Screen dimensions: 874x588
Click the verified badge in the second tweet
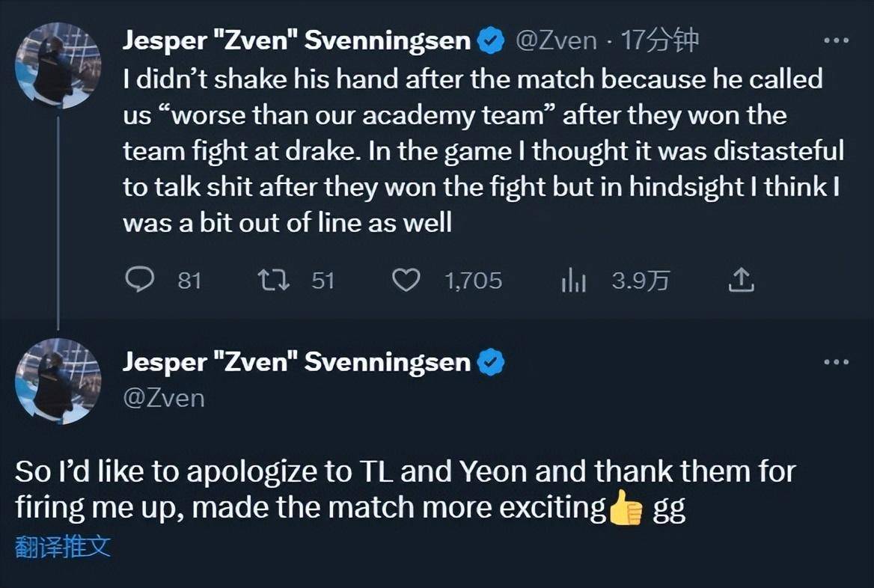pos(491,363)
